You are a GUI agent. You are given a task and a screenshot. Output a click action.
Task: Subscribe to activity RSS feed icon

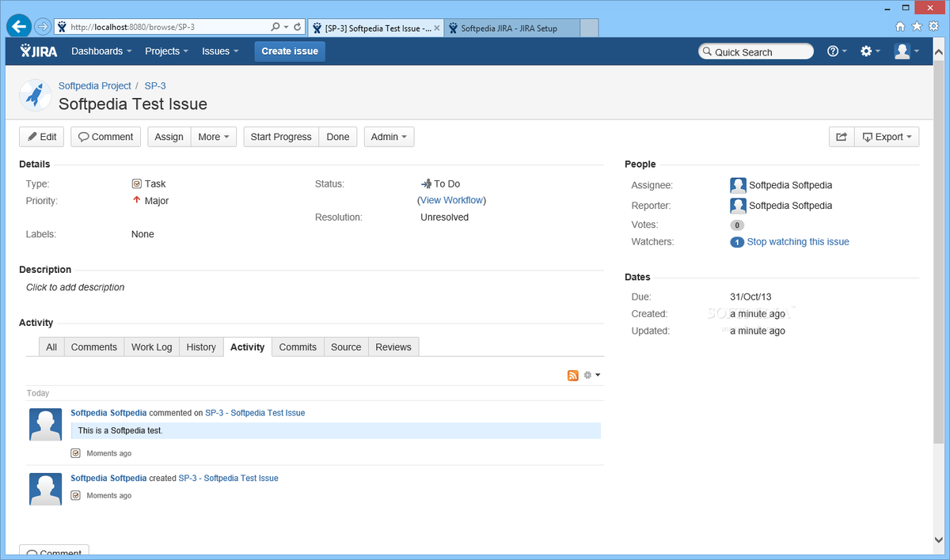[573, 376]
